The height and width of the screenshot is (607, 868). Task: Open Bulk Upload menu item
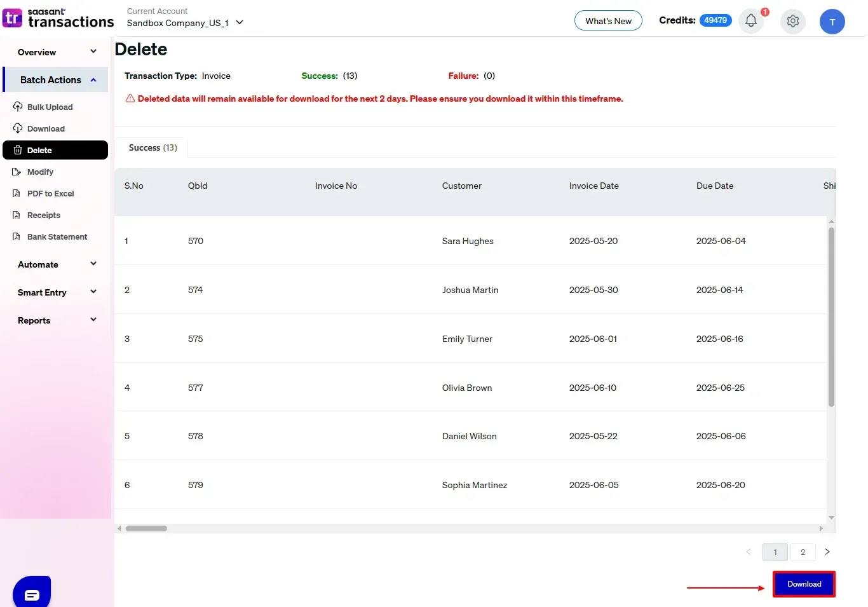pyautogui.click(x=50, y=107)
